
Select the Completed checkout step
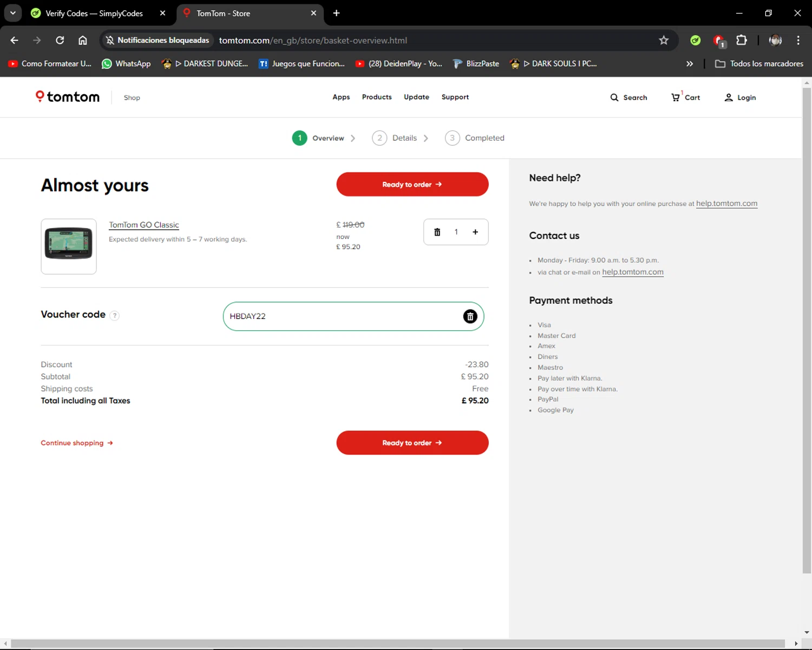coord(475,138)
